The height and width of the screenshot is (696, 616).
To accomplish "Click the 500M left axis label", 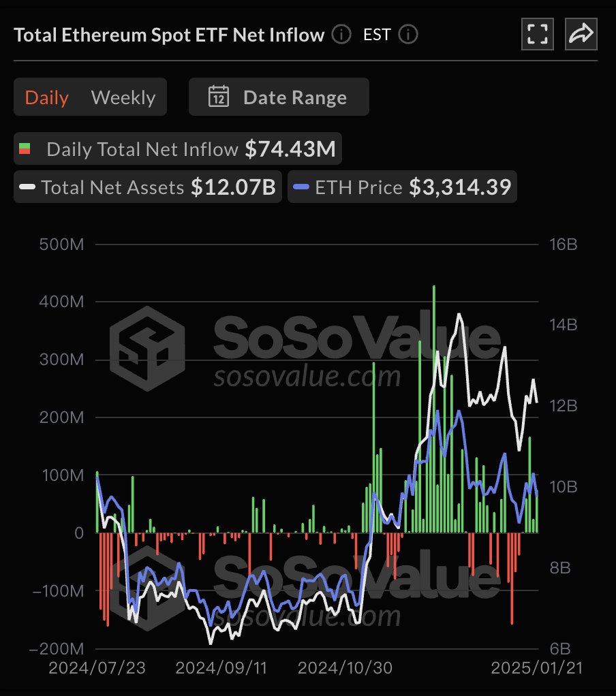I will click(61, 244).
